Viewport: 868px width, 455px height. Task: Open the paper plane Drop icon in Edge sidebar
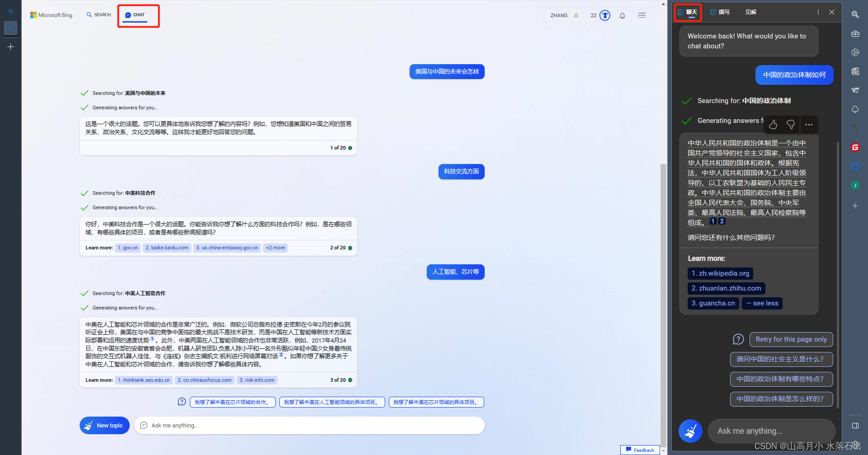[x=855, y=90]
